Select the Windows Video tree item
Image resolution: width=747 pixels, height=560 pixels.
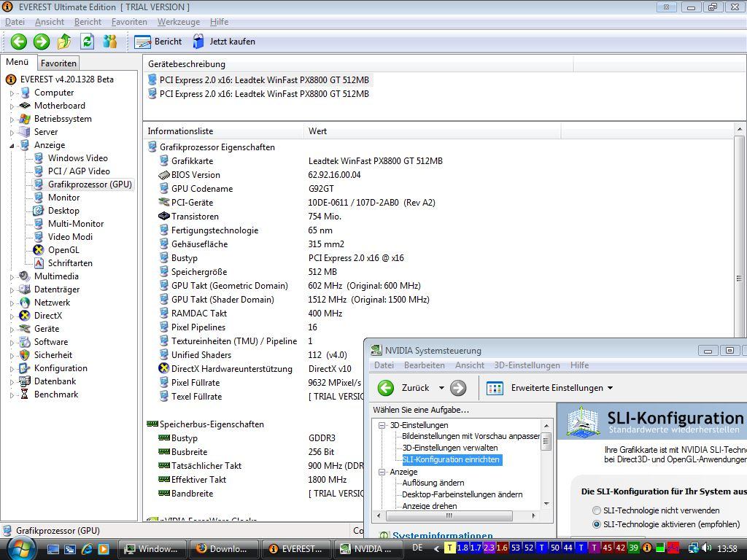pos(77,158)
